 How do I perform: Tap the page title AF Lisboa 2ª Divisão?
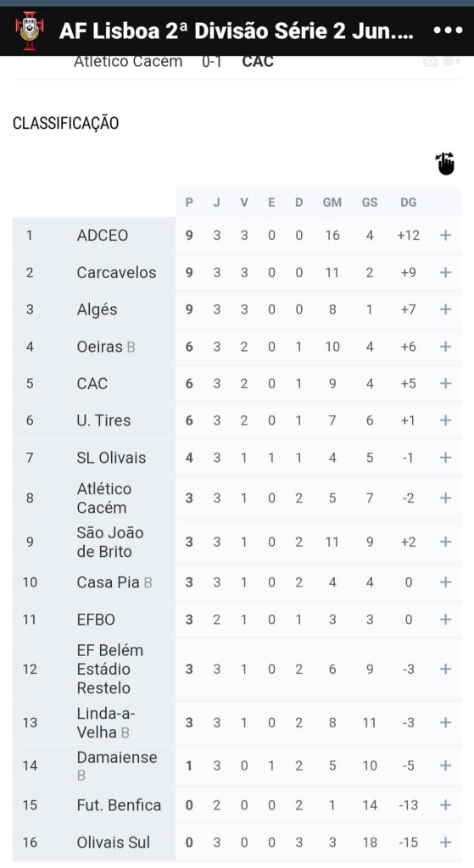click(237, 31)
